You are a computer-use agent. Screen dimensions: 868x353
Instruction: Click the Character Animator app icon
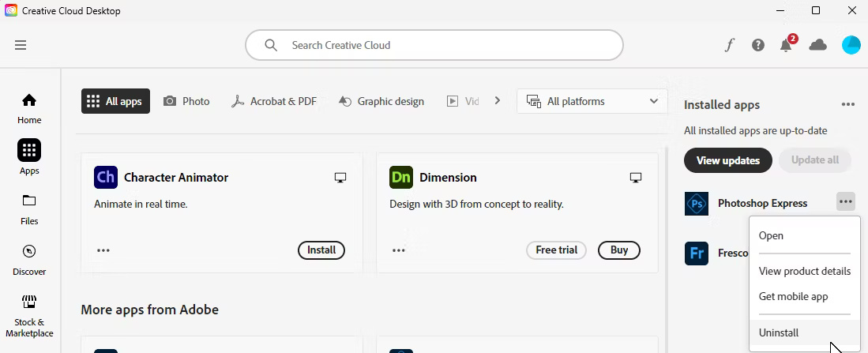click(x=106, y=177)
